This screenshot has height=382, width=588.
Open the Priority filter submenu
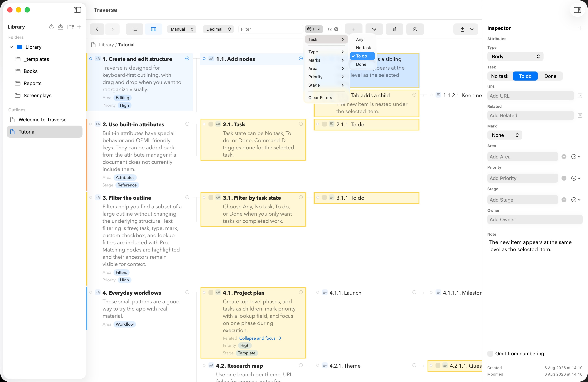point(326,77)
